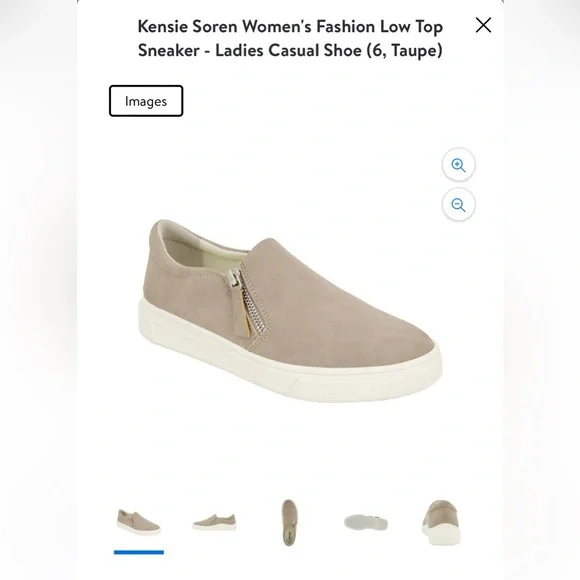Click the word "Sneaker" in the title
The image size is (580, 580).
[x=169, y=51]
